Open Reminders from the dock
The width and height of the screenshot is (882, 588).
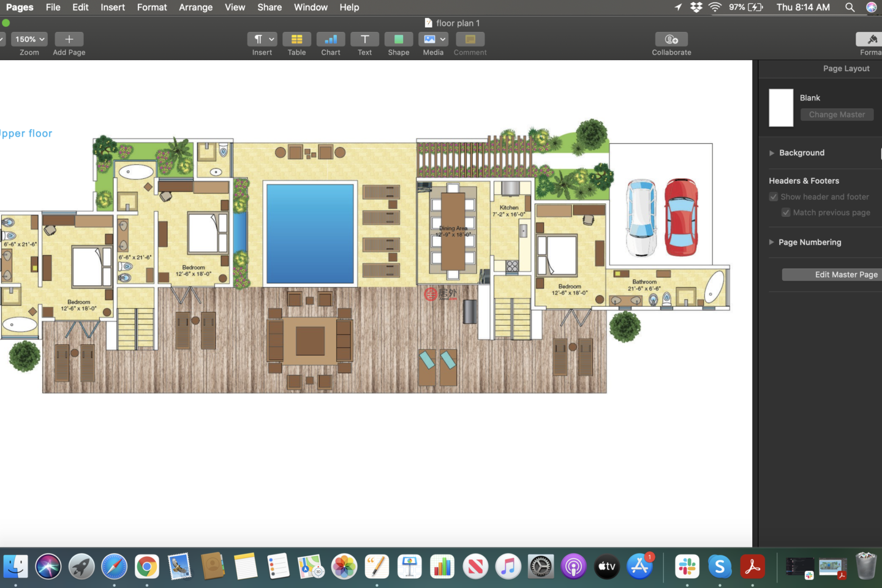click(x=278, y=567)
